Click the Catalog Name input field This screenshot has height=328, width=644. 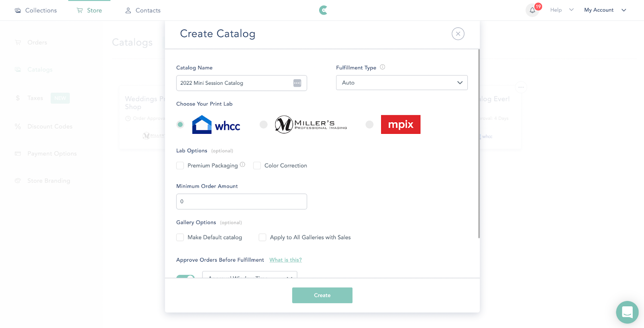point(242,83)
